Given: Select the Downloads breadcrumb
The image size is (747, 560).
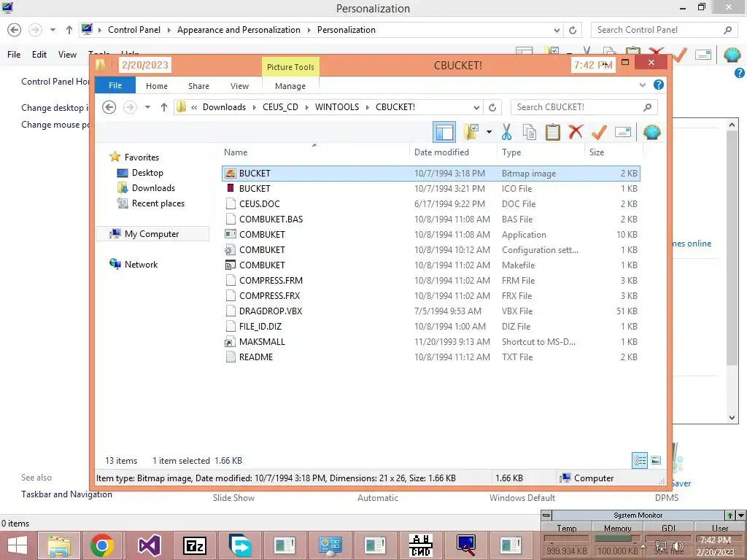Looking at the screenshot, I should tap(224, 107).
